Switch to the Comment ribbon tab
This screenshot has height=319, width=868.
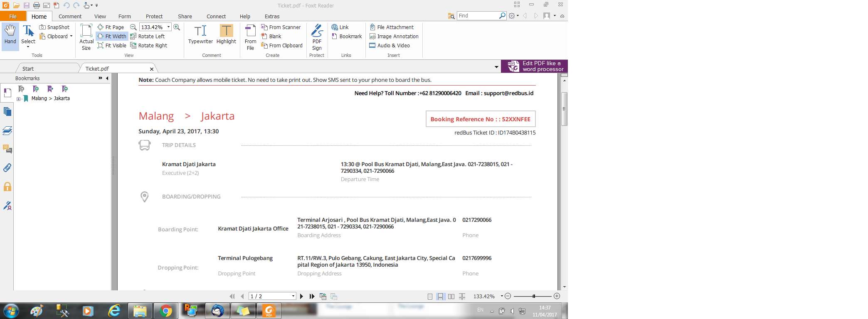70,16
